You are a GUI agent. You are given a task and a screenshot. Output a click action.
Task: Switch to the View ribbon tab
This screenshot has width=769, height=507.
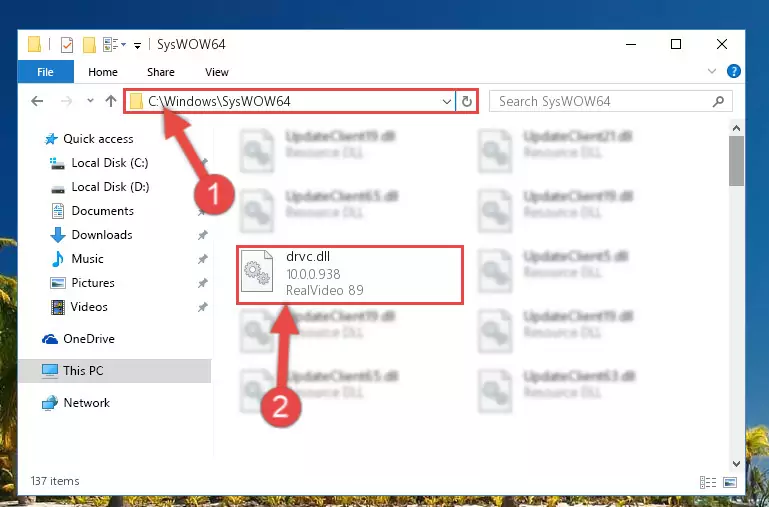pos(217,72)
